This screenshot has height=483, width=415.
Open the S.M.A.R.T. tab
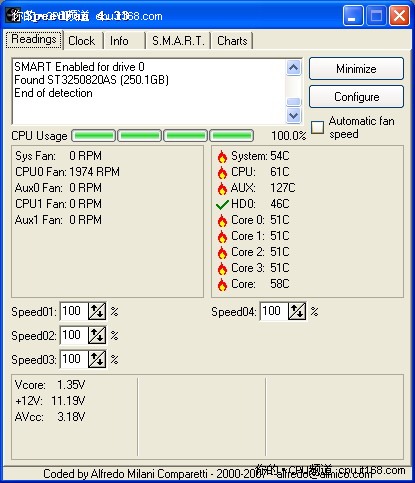pos(178,41)
